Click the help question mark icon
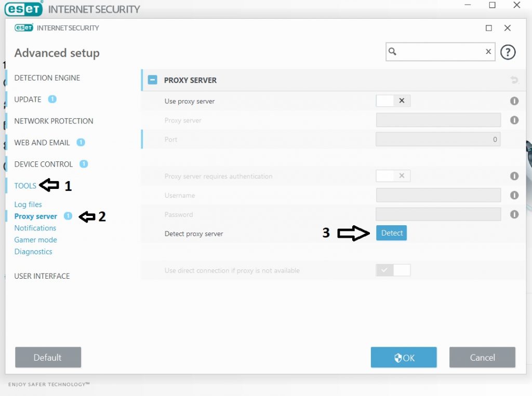The image size is (532, 396). click(x=508, y=52)
